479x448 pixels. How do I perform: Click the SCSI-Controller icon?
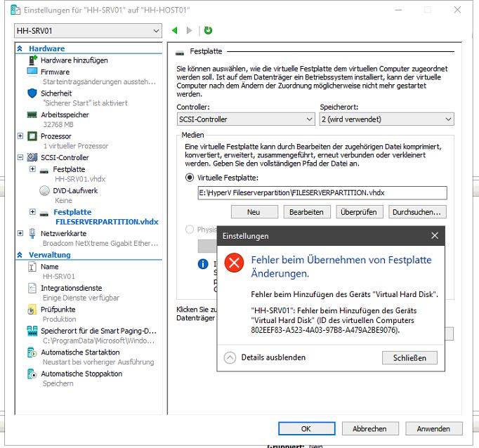click(32, 157)
